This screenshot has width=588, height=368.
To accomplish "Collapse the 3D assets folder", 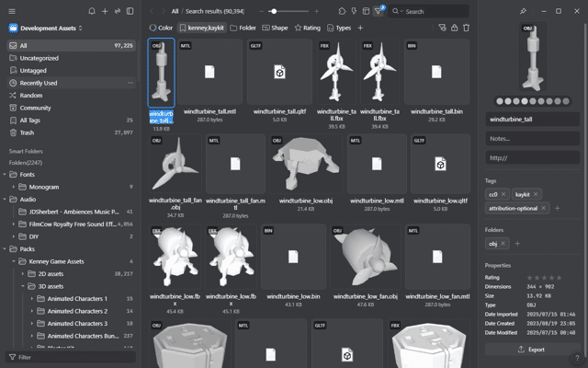I will click(x=22, y=286).
